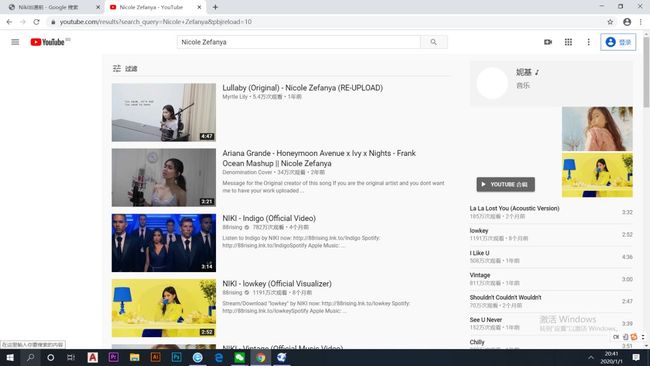Image resolution: width=650 pixels, height=366 pixels.
Task: Open Lullaby (Original) - Nicole Zefanya title
Action: (x=303, y=88)
